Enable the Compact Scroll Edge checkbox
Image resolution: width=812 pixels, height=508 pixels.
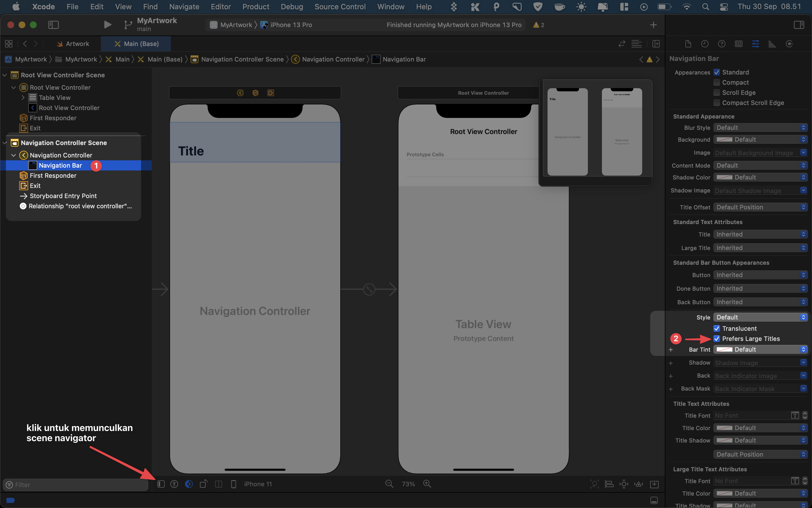pyautogui.click(x=717, y=102)
